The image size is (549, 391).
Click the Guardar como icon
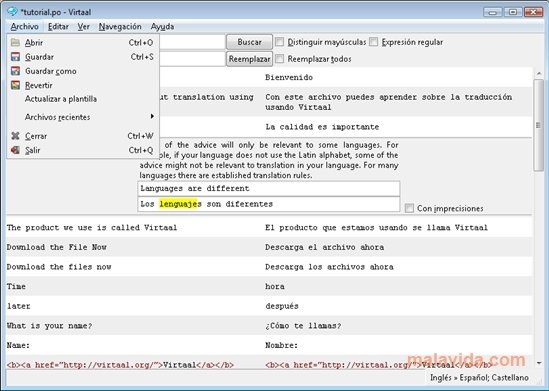[x=15, y=71]
